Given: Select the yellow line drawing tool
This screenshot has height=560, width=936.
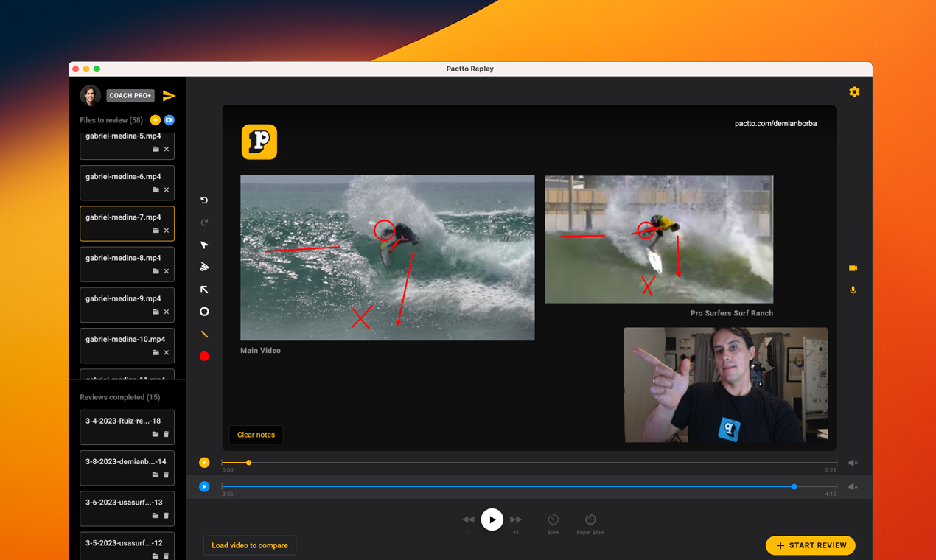Looking at the screenshot, I should tap(204, 335).
